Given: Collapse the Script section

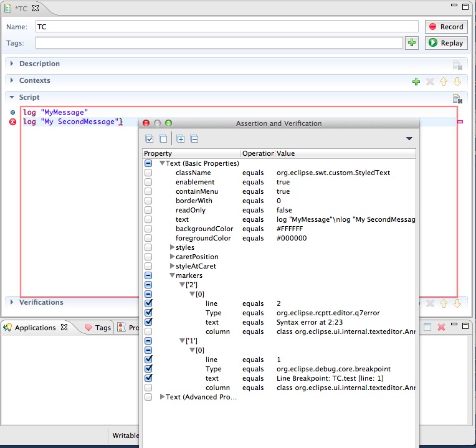Looking at the screenshot, I should pyautogui.click(x=12, y=97).
